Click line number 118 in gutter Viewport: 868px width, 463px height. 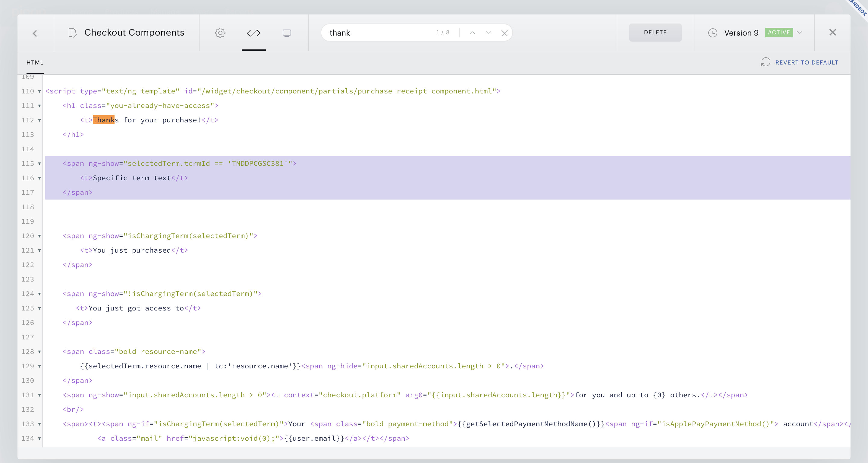click(28, 207)
